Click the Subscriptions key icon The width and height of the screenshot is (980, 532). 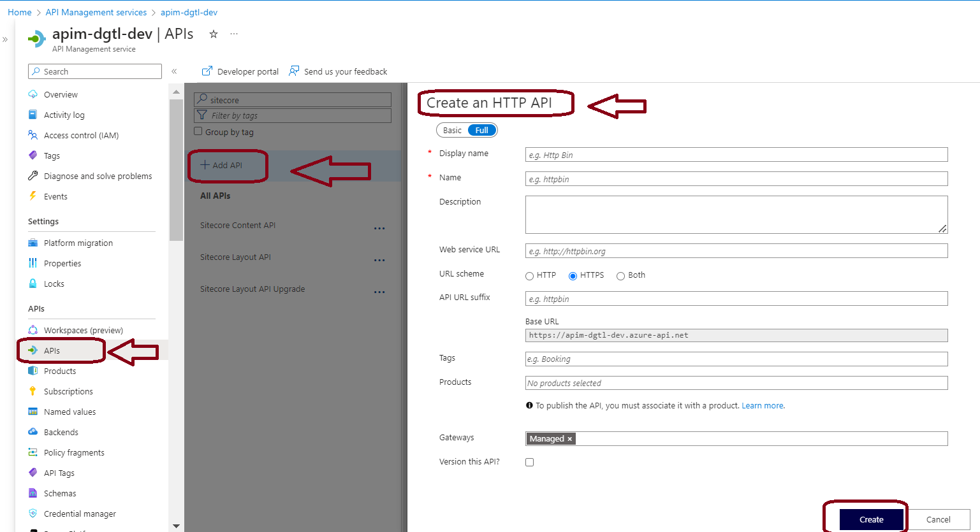(33, 391)
